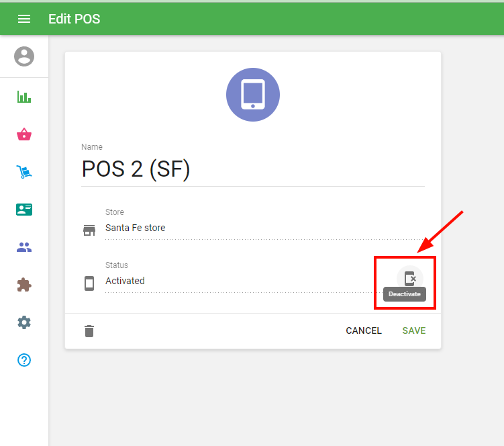This screenshot has height=446, width=504.
Task: Go to Reports via bar chart icon
Action: click(x=24, y=97)
